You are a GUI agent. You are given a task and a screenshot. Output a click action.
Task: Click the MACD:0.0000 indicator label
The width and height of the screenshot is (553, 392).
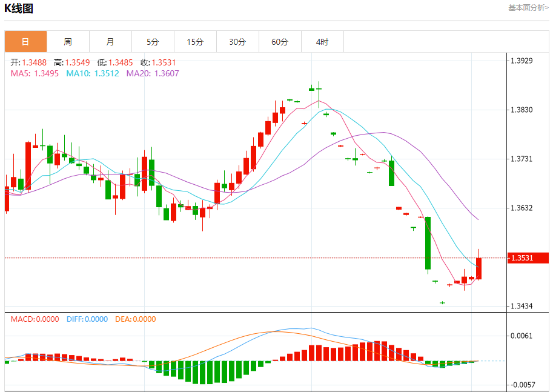point(35,319)
